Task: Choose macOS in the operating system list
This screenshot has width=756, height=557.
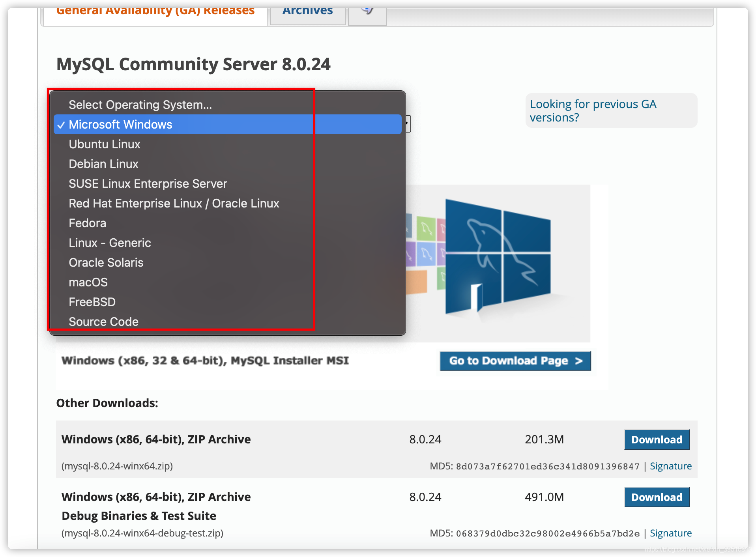Action: [x=227, y=282]
